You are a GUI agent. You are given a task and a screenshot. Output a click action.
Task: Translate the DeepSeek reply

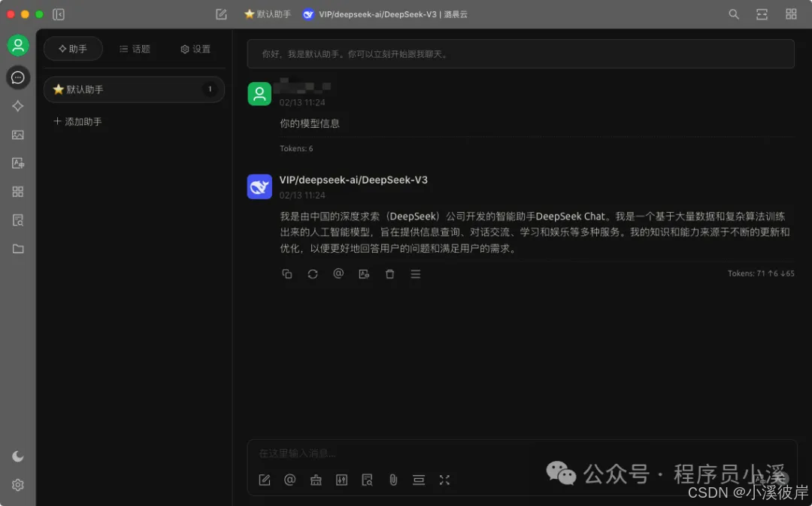coord(364,274)
